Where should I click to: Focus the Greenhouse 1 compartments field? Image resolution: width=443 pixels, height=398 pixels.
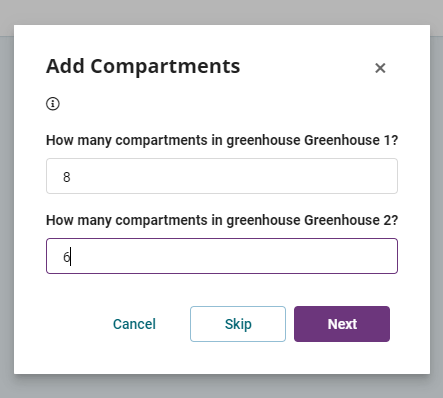[x=222, y=176]
